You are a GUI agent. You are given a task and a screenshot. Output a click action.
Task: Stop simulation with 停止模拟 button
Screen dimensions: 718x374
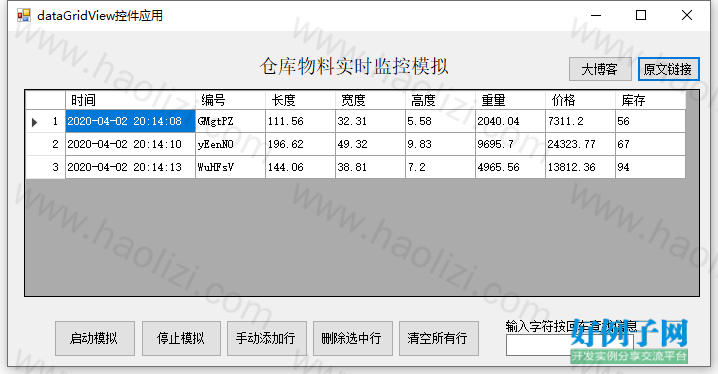[181, 338]
